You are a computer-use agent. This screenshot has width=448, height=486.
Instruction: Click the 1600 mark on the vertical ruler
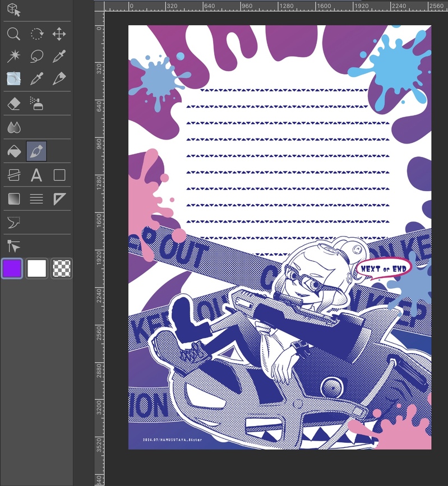99,220
